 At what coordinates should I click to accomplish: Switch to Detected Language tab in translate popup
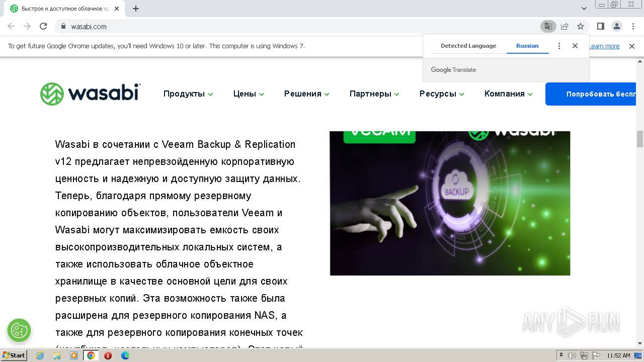468,46
